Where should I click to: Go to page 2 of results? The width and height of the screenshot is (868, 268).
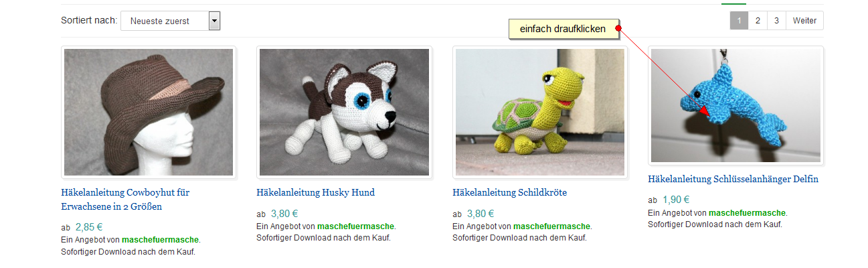tap(758, 21)
